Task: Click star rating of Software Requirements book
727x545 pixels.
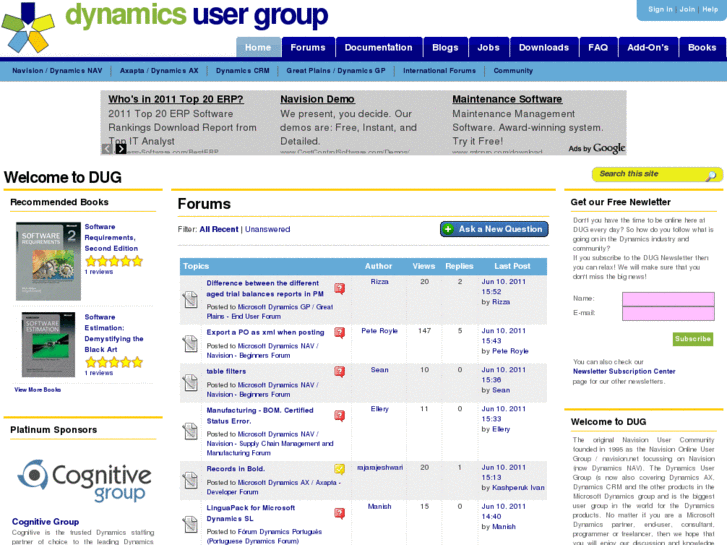Action: coord(114,261)
